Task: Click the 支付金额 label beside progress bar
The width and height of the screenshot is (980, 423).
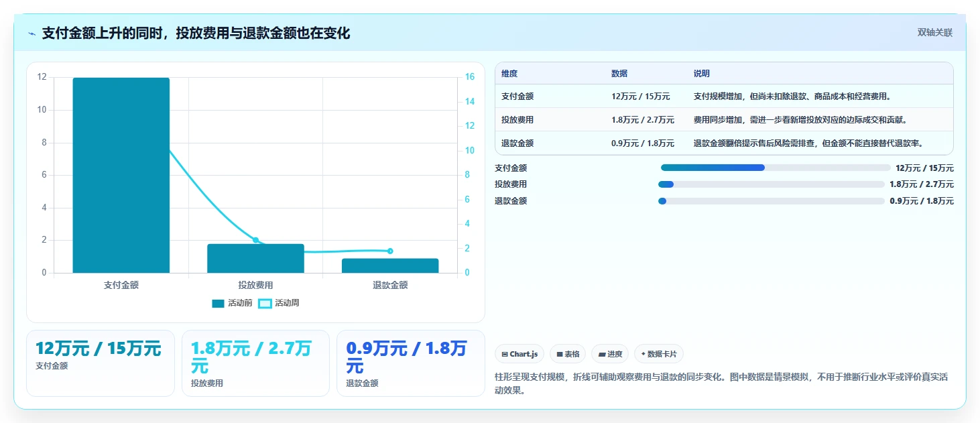Action: point(511,168)
